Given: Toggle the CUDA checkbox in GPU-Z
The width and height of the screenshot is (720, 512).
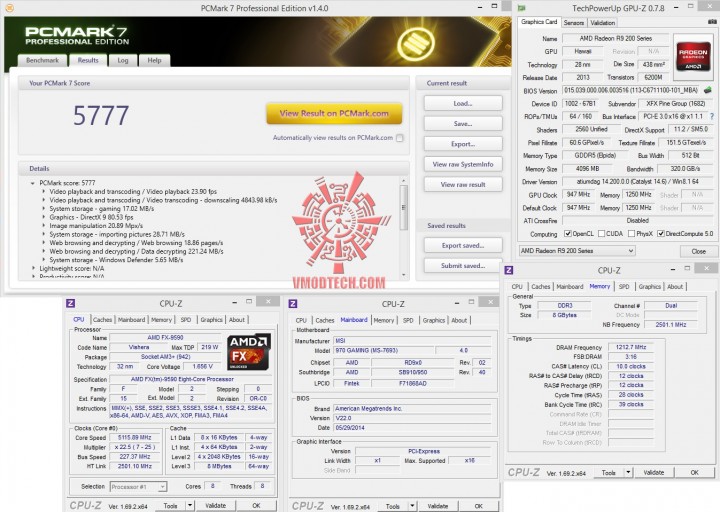Looking at the screenshot, I should [x=601, y=234].
